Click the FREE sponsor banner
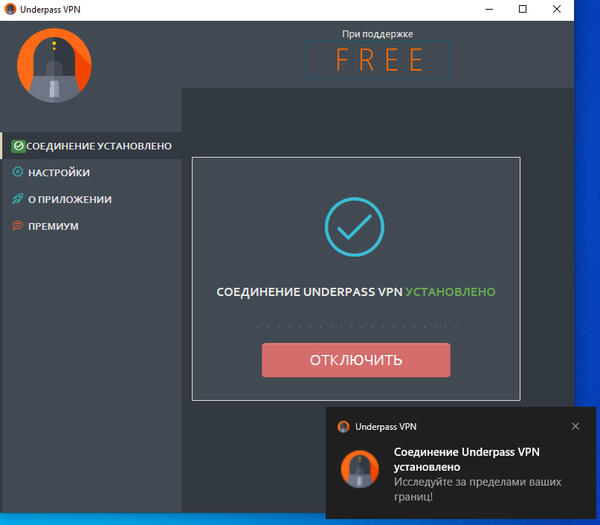The height and width of the screenshot is (525, 600). pos(377,60)
